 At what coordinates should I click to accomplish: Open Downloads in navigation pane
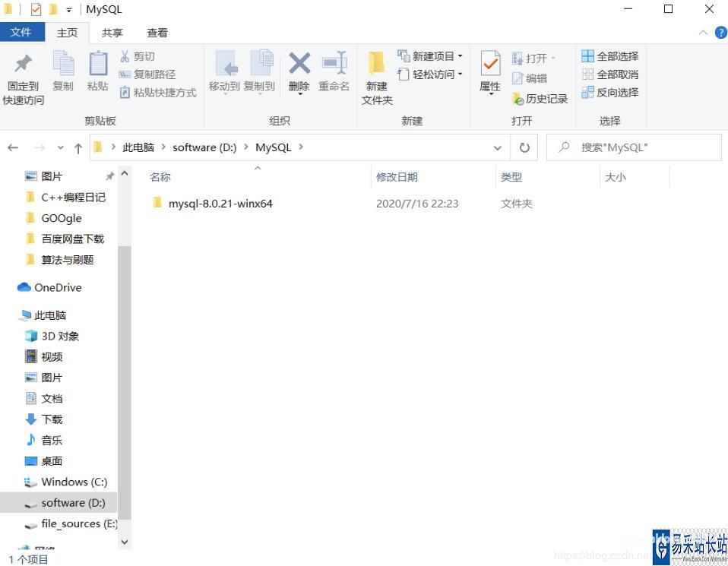coord(43,419)
